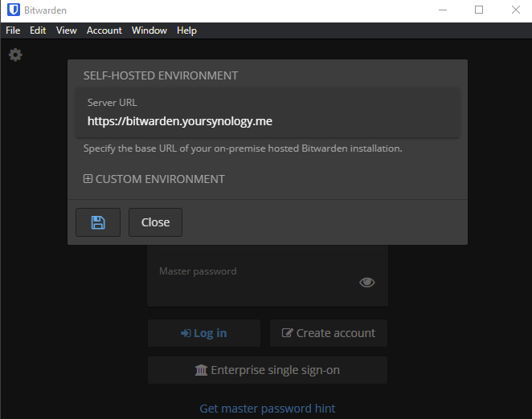Expand the Custom Environment section

154,179
